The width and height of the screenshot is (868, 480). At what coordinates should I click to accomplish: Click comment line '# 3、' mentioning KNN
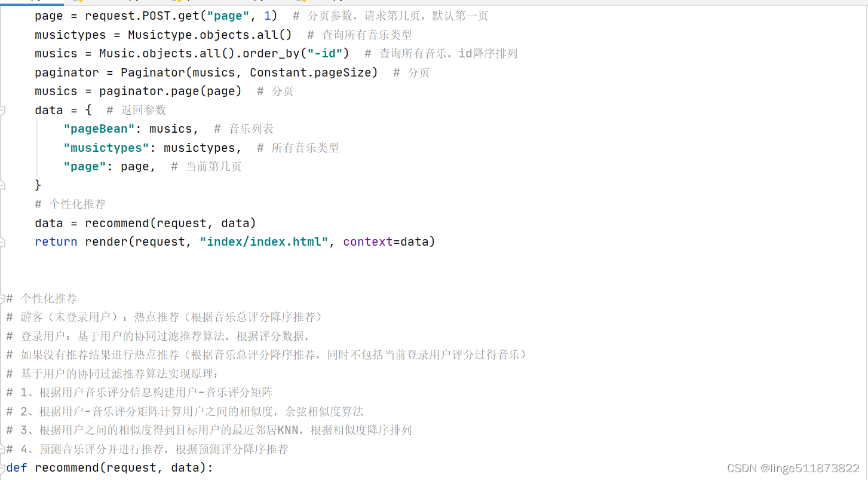209,430
